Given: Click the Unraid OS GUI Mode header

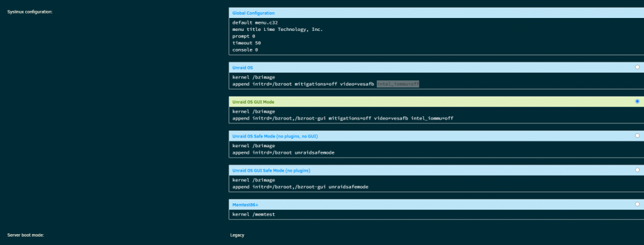Looking at the screenshot, I should 436,102.
